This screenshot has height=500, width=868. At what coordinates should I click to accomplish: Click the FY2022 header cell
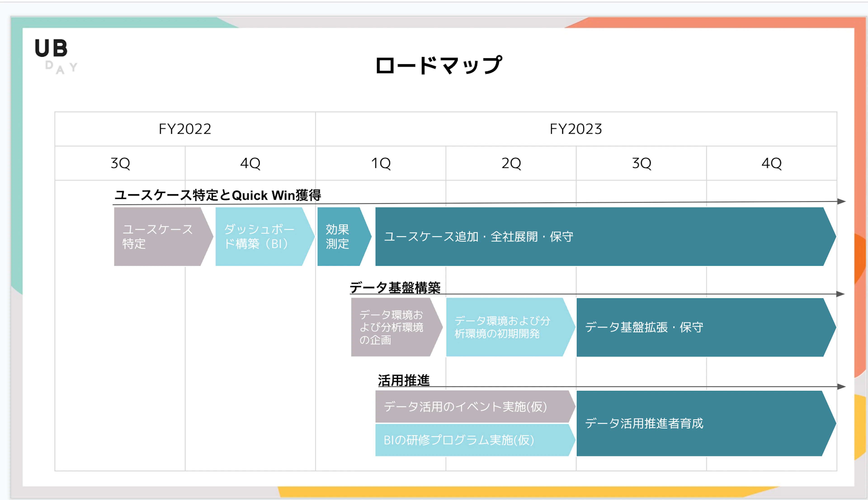[x=185, y=129]
